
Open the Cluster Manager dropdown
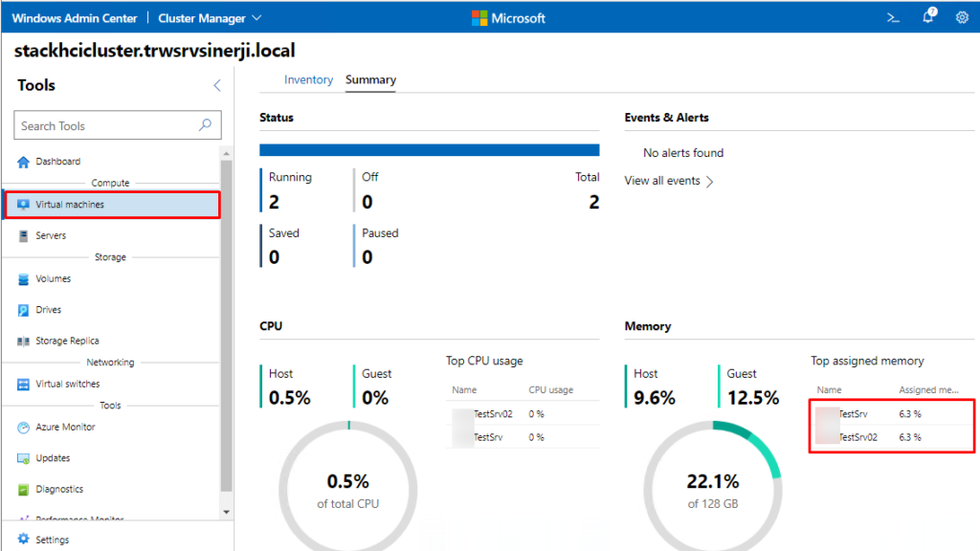click(210, 18)
